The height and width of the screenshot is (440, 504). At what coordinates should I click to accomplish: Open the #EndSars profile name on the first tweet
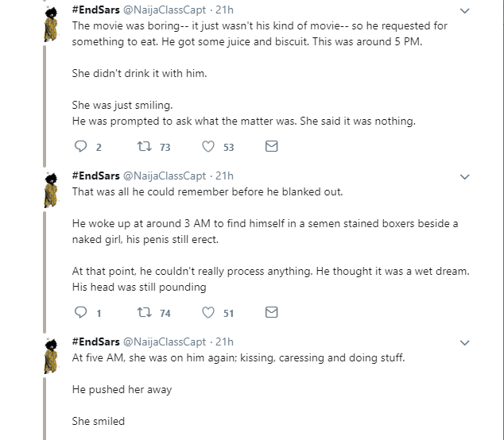coord(95,10)
